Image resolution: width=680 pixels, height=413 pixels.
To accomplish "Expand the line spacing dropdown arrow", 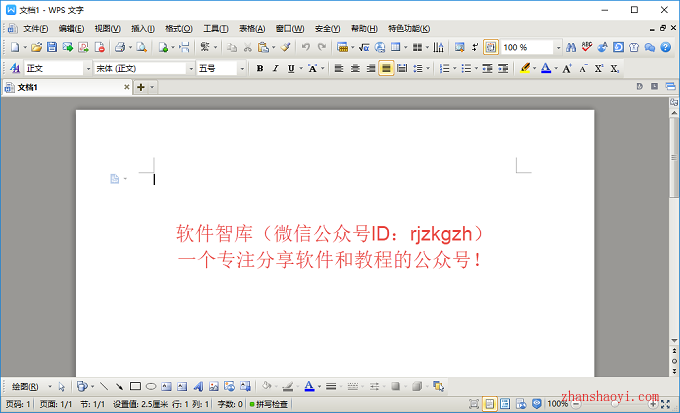I will [x=428, y=69].
